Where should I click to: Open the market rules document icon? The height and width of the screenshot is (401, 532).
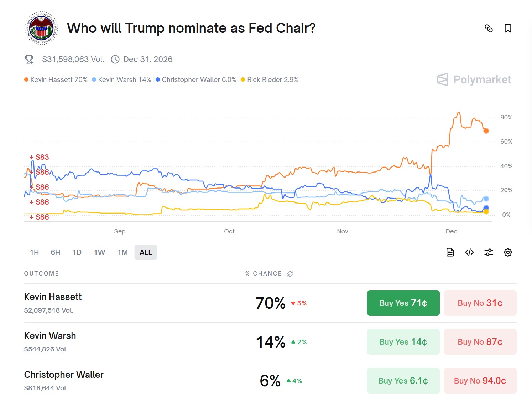(450, 252)
